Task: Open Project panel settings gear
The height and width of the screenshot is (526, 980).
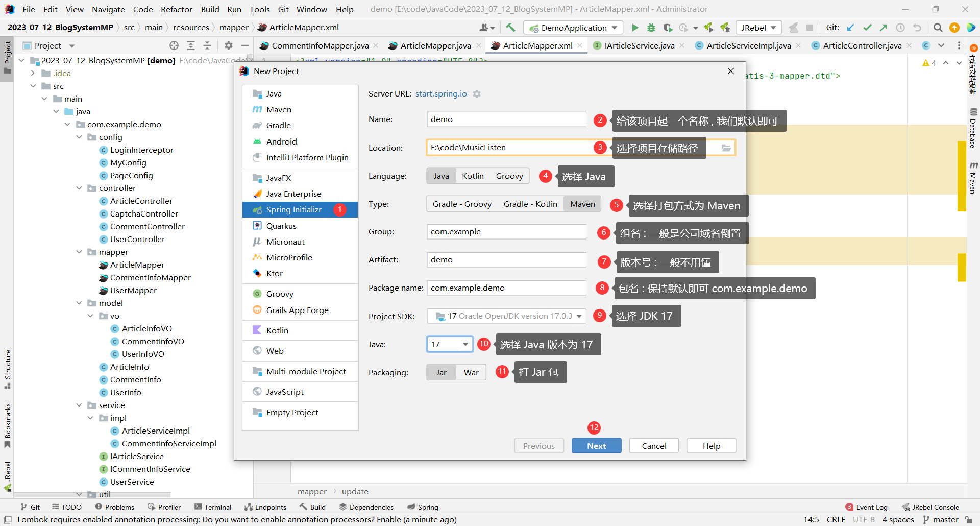Action: pos(229,45)
